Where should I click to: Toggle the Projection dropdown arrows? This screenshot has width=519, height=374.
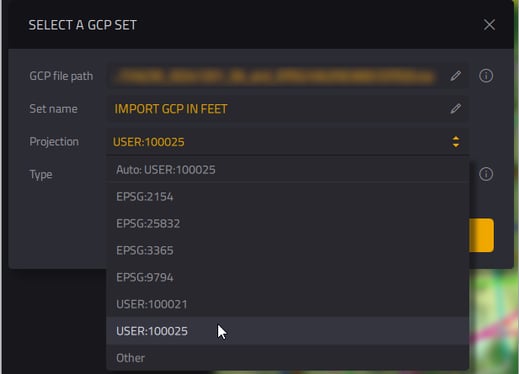pos(456,142)
